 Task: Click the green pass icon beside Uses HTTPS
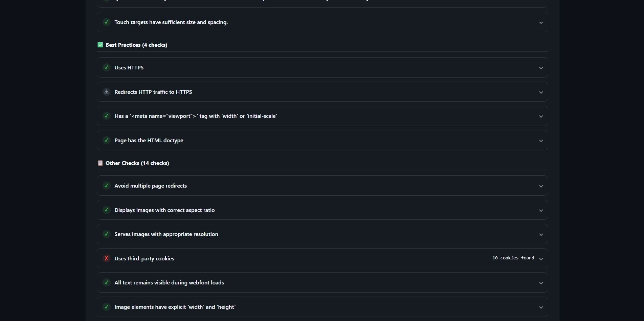[107, 68]
